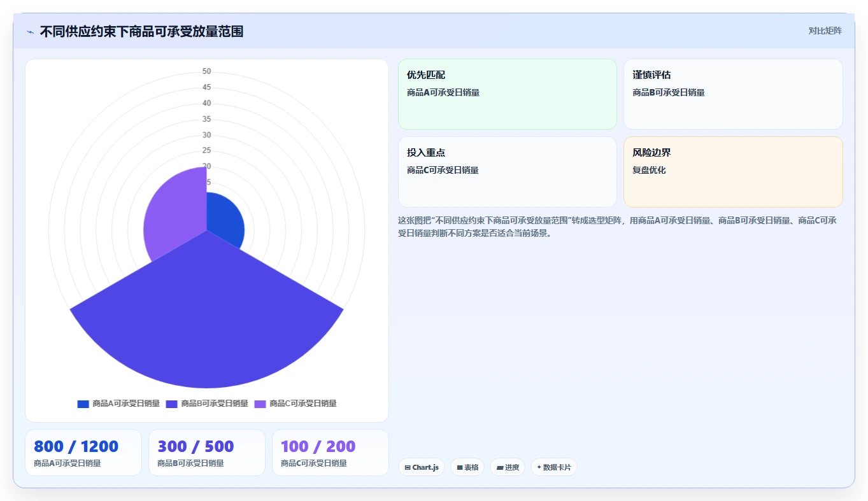Click the Chart.js tag chip
868x501 pixels.
point(422,467)
